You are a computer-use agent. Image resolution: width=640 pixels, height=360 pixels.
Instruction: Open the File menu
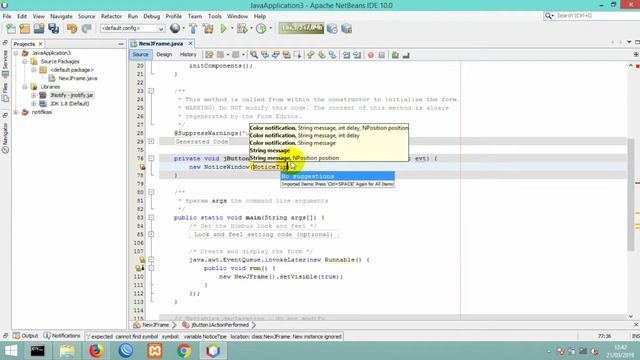7,16
